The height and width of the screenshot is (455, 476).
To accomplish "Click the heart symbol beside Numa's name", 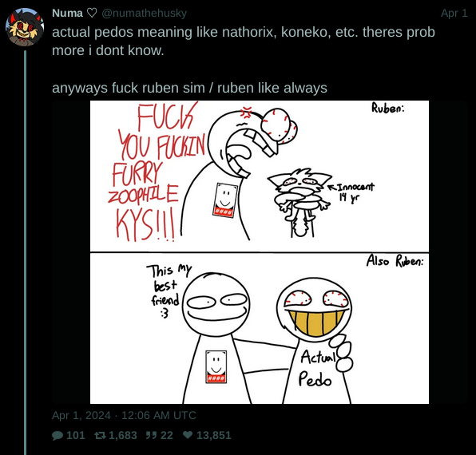I will (x=92, y=13).
